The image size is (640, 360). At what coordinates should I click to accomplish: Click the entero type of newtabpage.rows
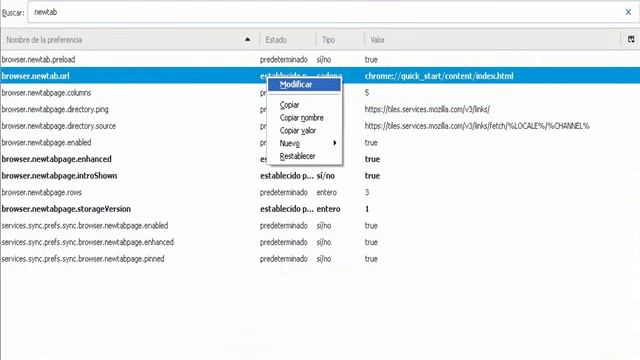point(327,192)
